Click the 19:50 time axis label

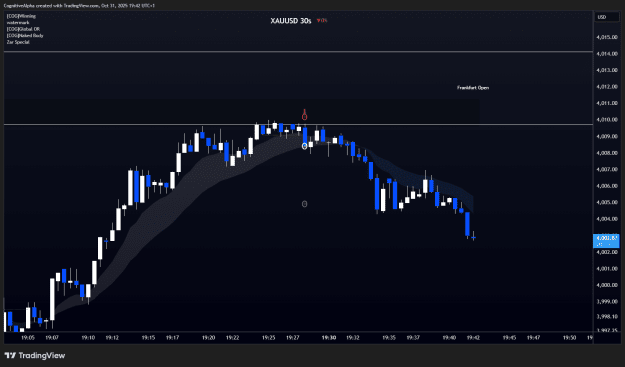pos(570,338)
